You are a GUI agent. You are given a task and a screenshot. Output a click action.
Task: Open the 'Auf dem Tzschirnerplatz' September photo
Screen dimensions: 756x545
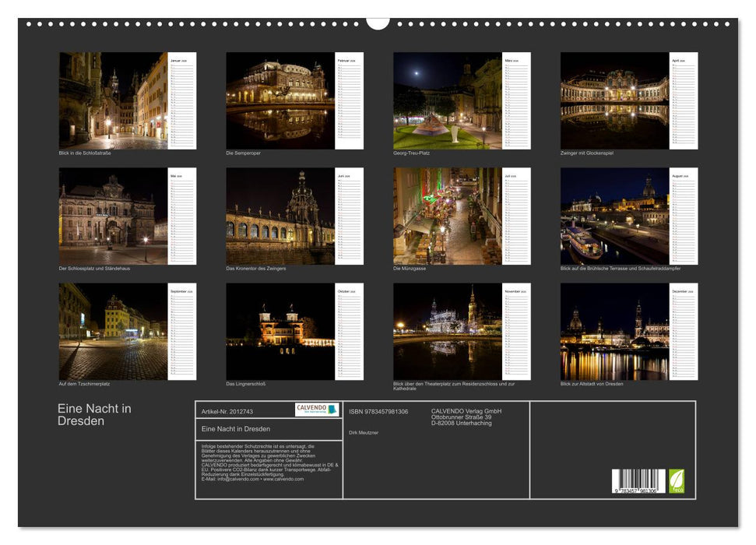111,331
